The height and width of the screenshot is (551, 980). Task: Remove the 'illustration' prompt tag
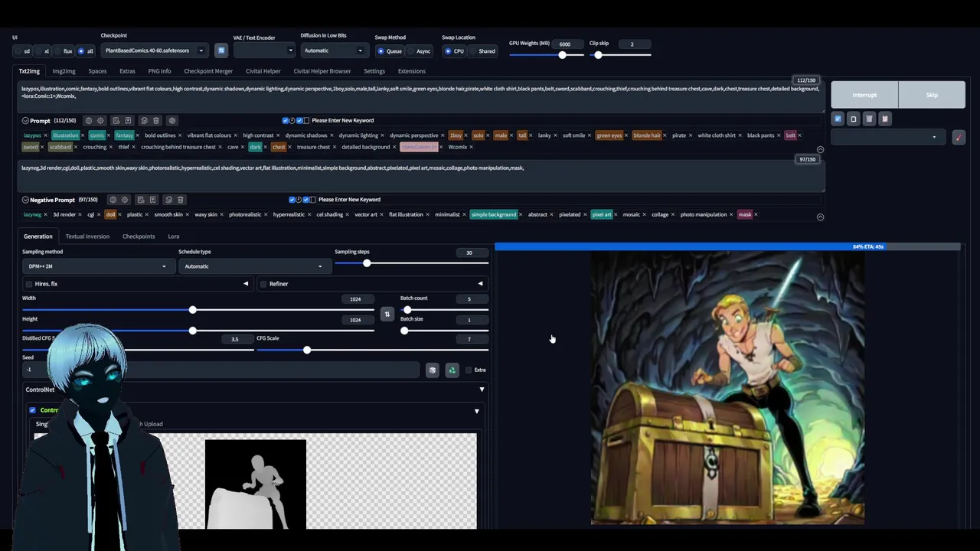click(x=83, y=135)
